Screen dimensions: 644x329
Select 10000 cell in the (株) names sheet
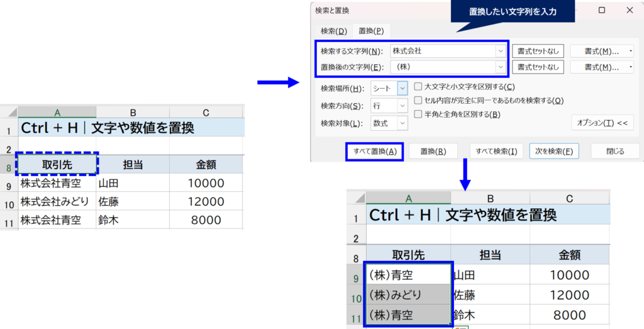[x=570, y=274]
